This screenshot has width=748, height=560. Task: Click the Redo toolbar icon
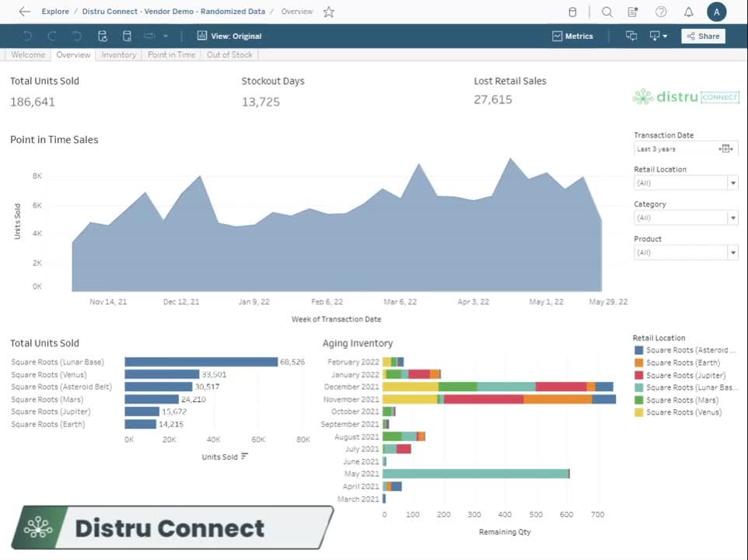point(51,36)
